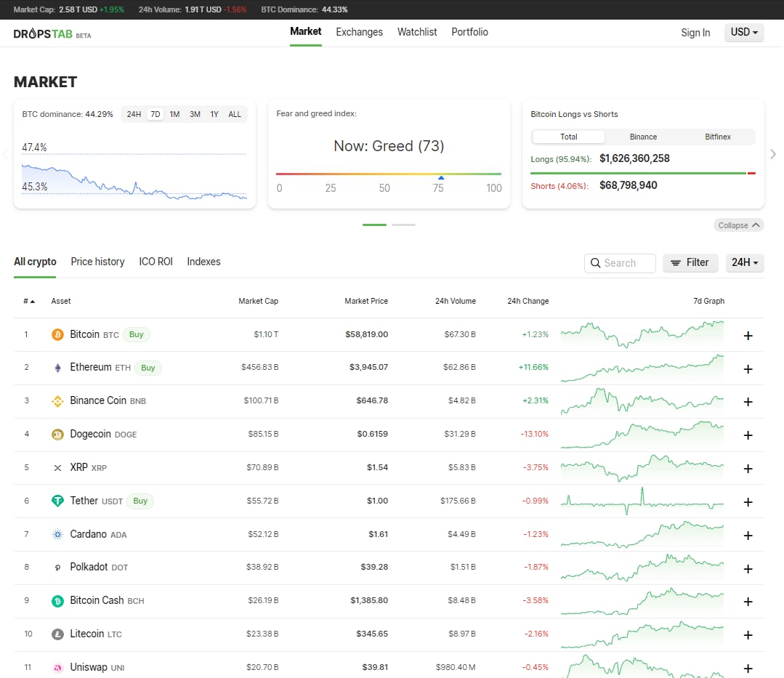Click the Litecoin logo icon
This screenshot has height=678, width=784.
57,634
